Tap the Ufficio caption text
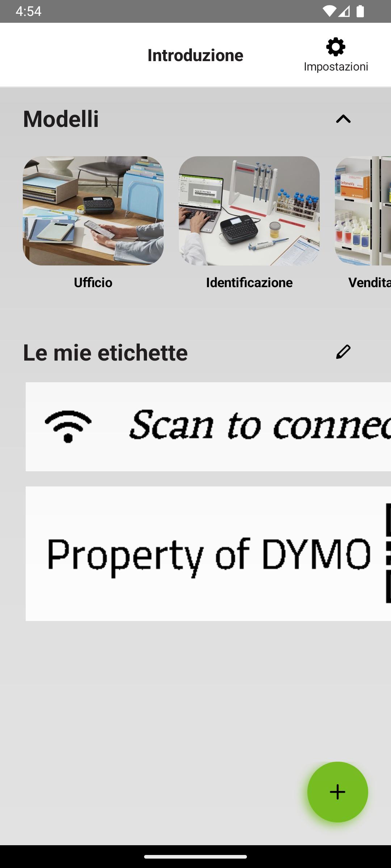This screenshot has height=868, width=391. [x=93, y=282]
